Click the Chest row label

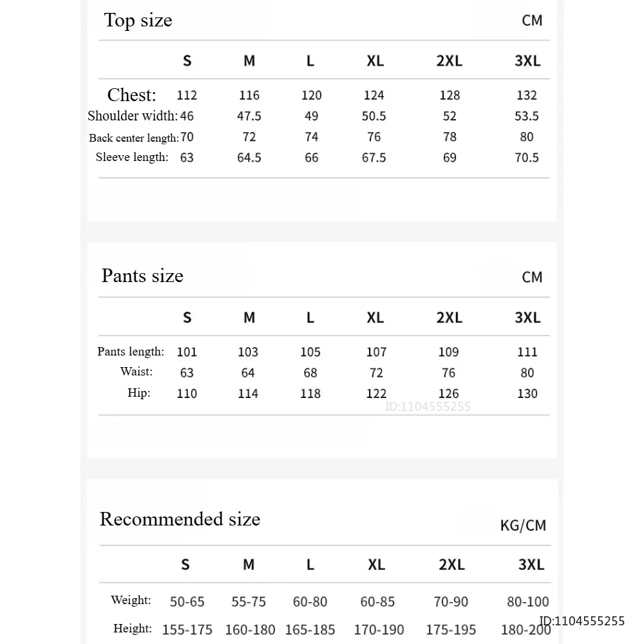(x=132, y=95)
